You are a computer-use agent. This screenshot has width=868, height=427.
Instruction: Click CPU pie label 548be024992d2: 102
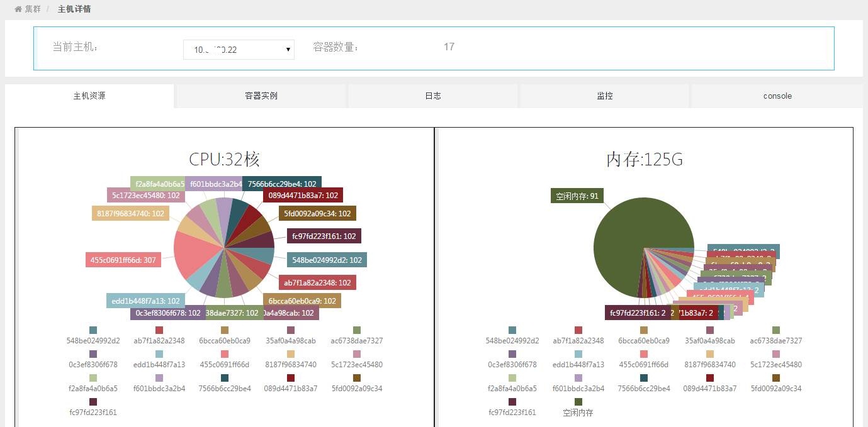point(327,260)
